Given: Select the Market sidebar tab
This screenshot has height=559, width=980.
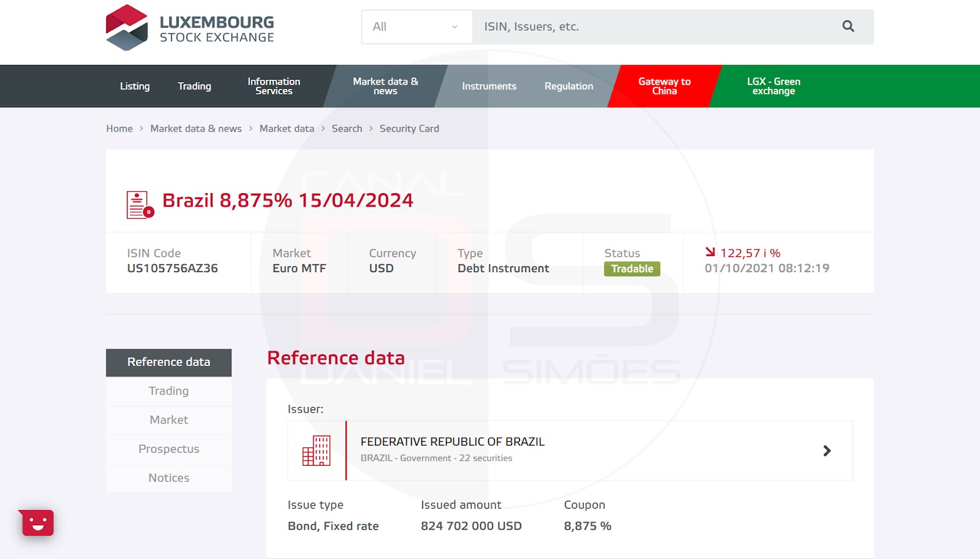Looking at the screenshot, I should point(168,420).
